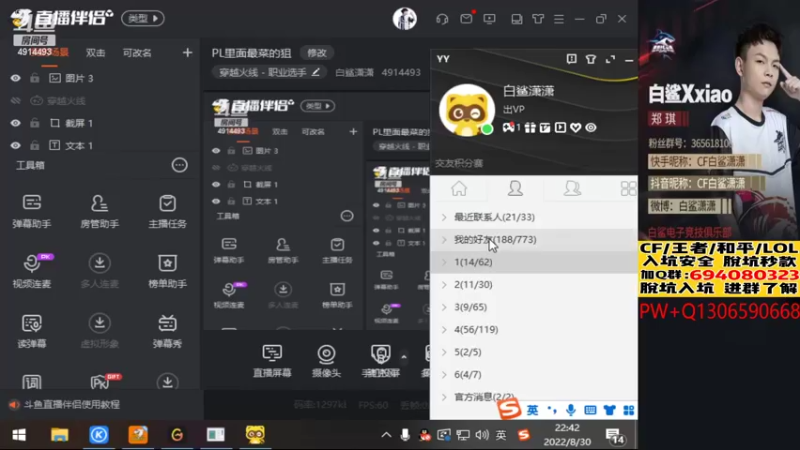Open 读弹幕 tool in toolbox

pyautogui.click(x=32, y=331)
